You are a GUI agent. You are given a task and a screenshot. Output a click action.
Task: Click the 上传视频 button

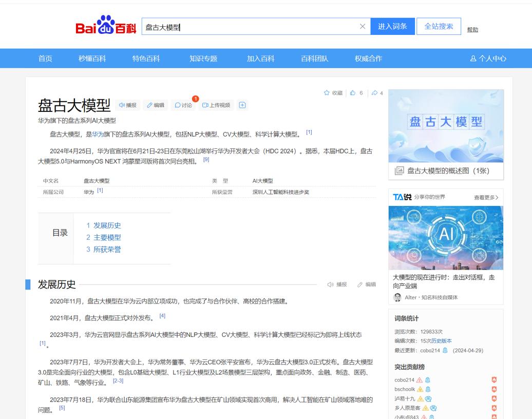coord(216,105)
